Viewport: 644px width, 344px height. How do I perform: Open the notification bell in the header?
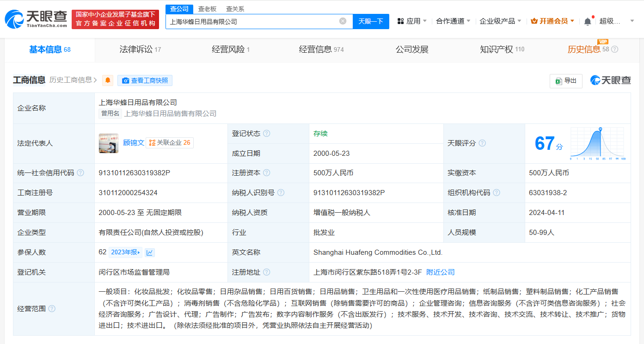[x=588, y=21]
